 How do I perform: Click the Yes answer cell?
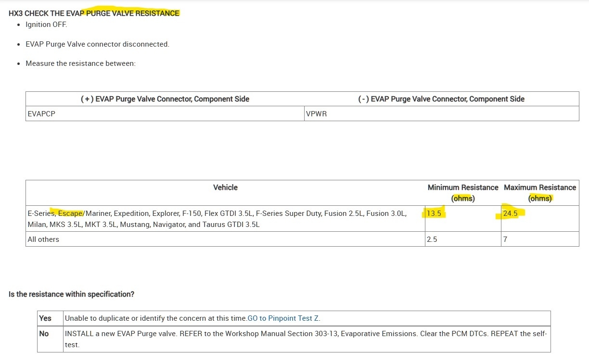point(45,318)
